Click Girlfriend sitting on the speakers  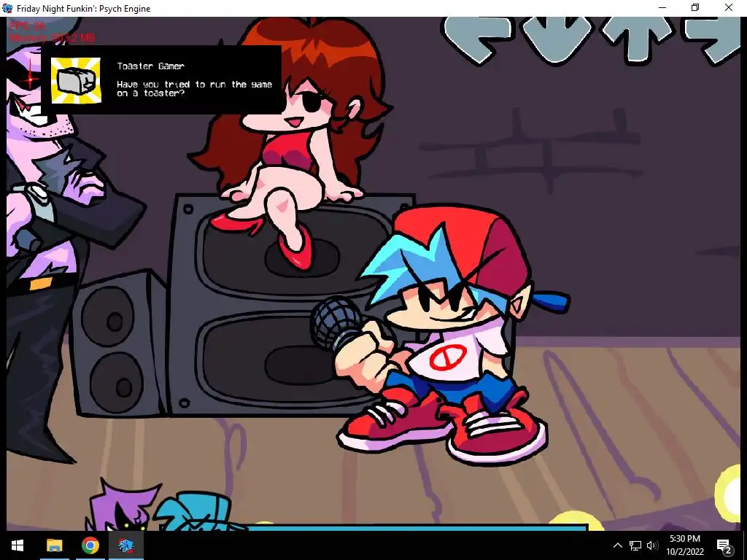click(x=290, y=143)
